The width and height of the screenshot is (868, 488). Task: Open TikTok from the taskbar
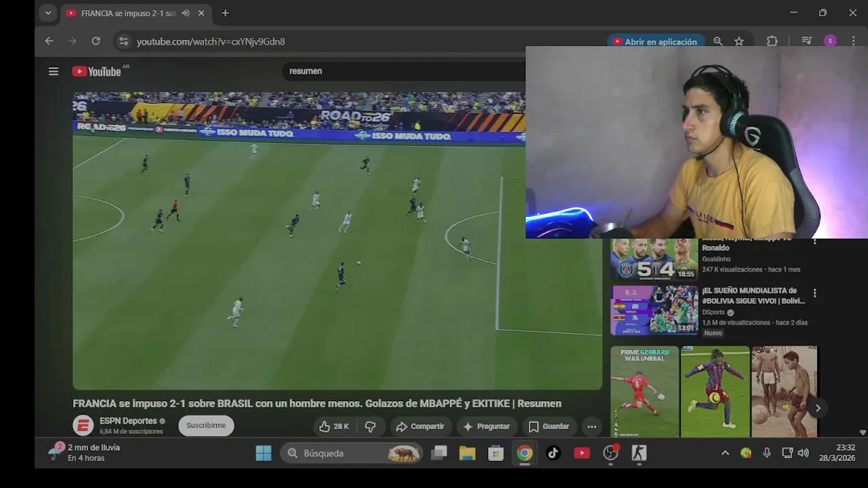tap(553, 453)
